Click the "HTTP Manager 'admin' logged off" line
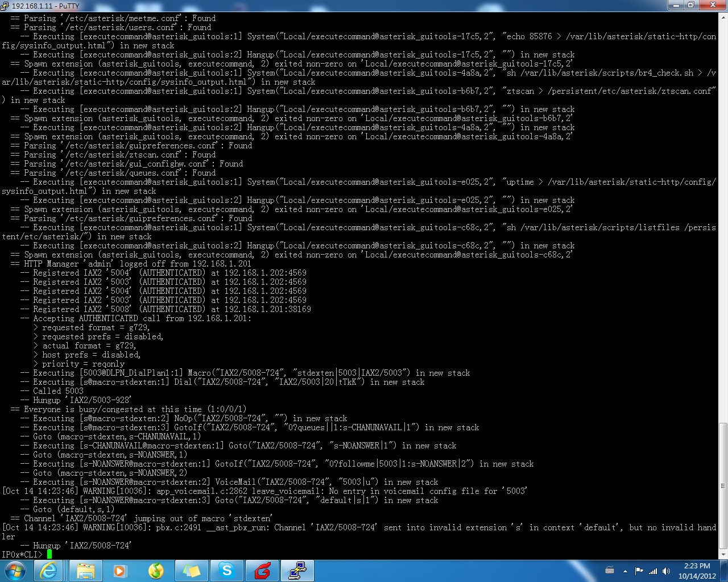728x582 pixels. point(131,264)
